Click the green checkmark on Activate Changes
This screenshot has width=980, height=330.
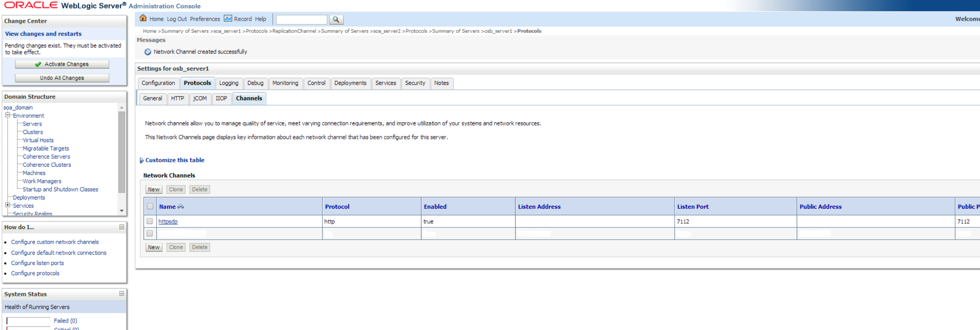[38, 64]
